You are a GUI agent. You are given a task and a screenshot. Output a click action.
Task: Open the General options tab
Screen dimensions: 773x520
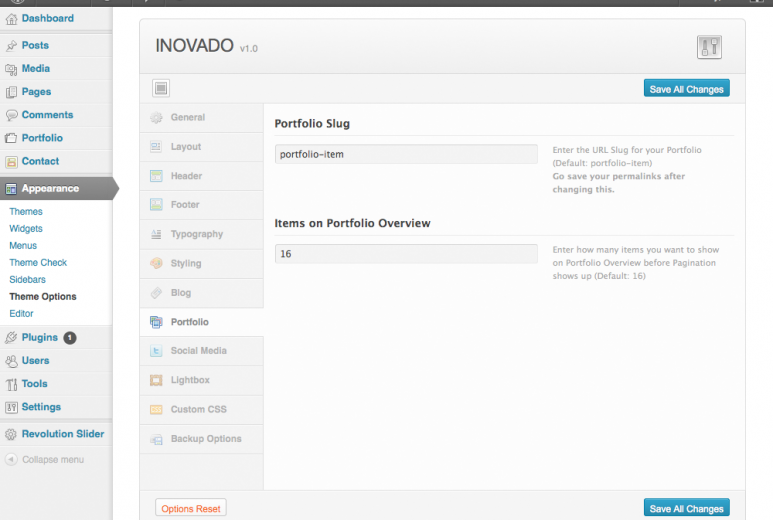pos(202,117)
